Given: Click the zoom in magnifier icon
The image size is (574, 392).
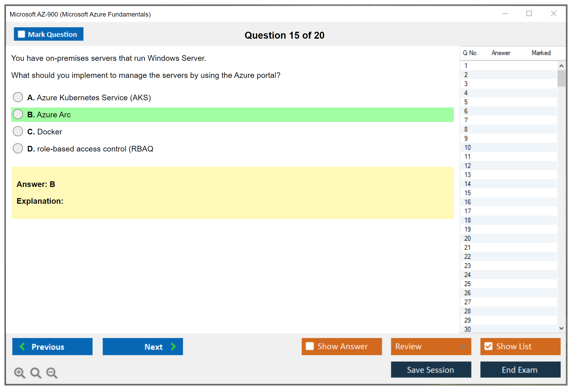Looking at the screenshot, I should point(19,373).
